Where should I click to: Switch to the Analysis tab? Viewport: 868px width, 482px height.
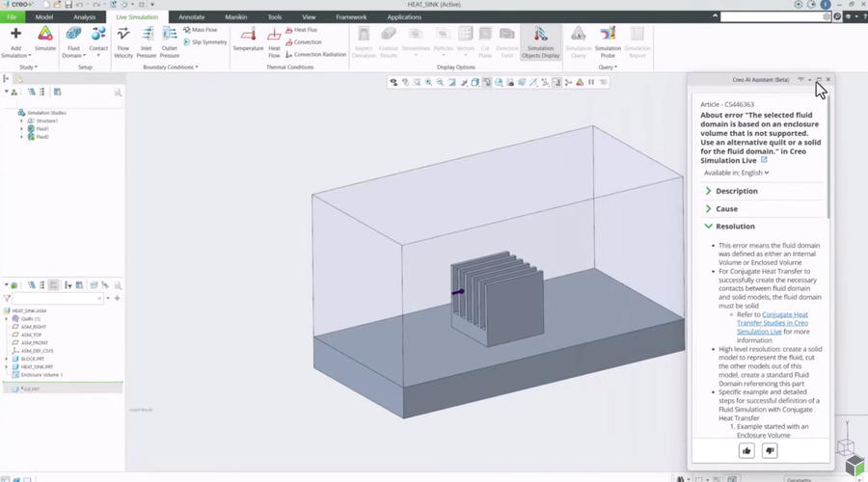[84, 17]
